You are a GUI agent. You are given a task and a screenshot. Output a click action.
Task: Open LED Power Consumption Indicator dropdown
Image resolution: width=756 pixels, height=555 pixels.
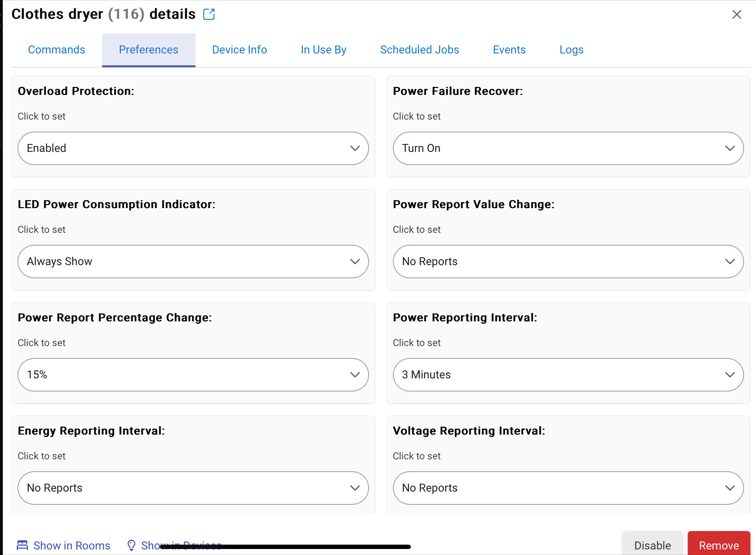point(193,262)
